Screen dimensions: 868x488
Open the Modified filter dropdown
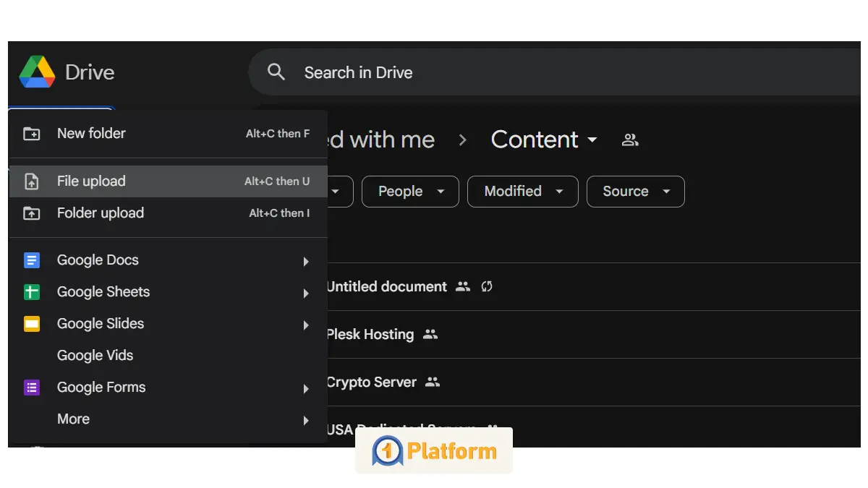pyautogui.click(x=522, y=192)
